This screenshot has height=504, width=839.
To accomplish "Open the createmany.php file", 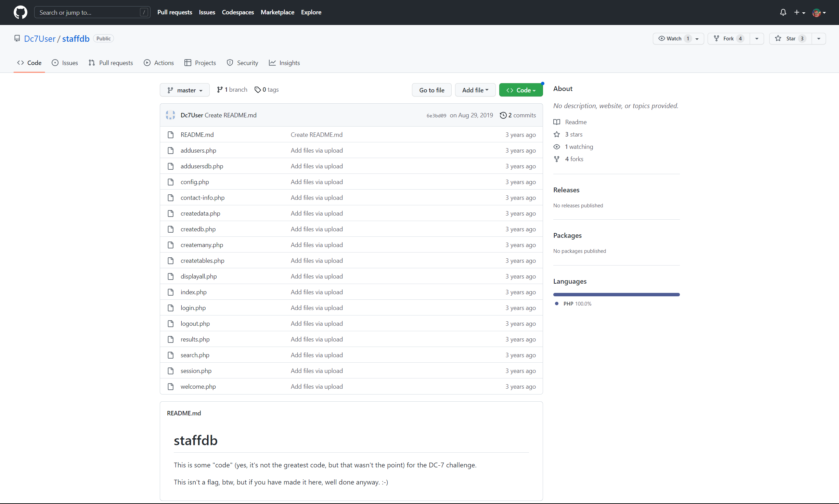I will (202, 245).
